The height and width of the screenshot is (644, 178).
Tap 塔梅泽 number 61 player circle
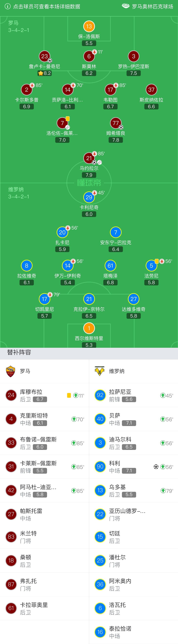pos(110,266)
